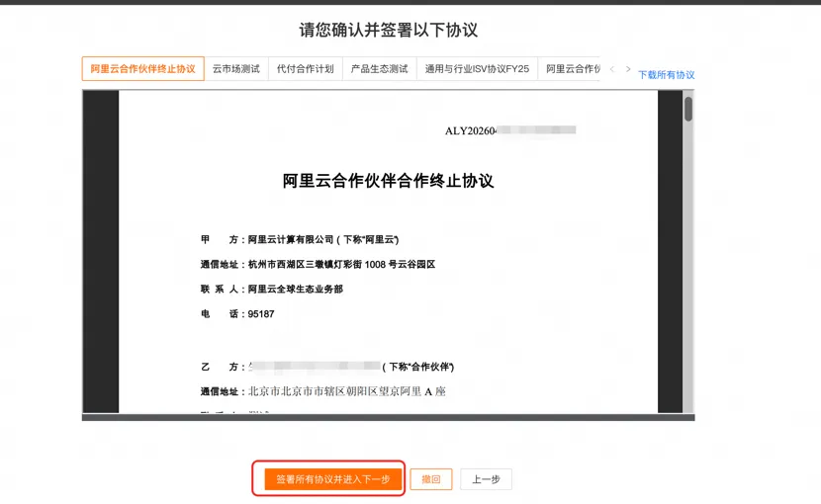Image resolution: width=821 pixels, height=504 pixels.
Task: Switch to the 云市场测试 tab
Action: pos(236,68)
